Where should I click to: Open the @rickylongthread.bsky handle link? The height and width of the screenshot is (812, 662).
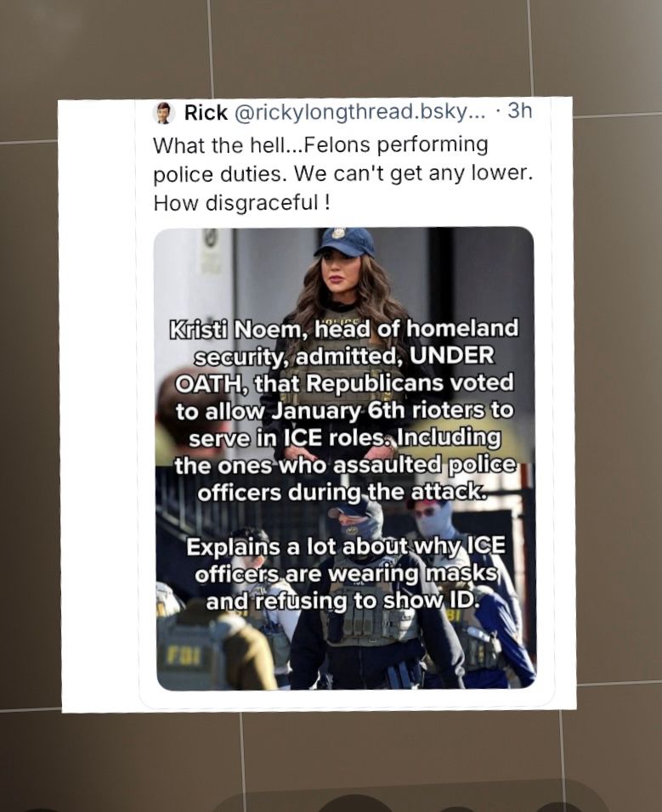pos(360,112)
